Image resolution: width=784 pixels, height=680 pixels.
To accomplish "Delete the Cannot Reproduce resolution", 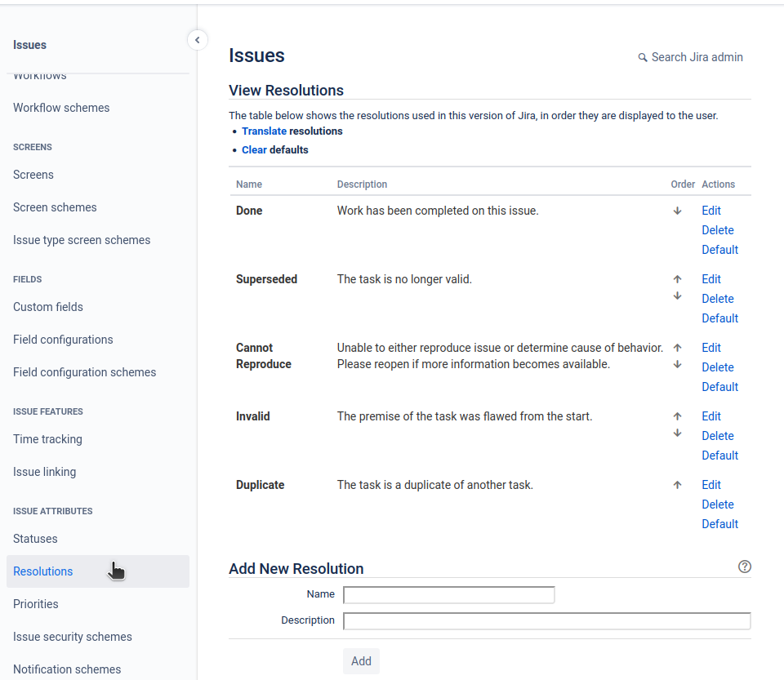I will [718, 367].
